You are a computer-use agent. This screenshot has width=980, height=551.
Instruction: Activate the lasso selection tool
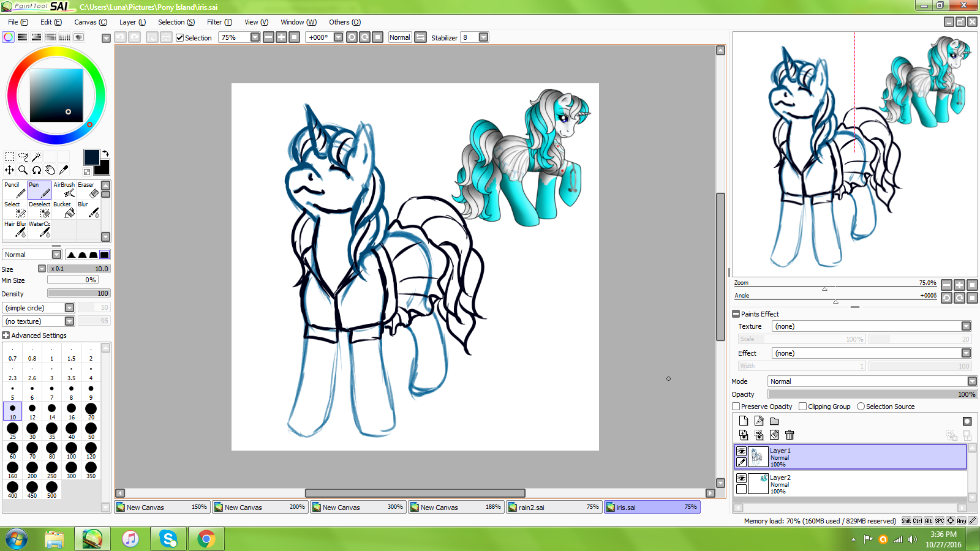click(x=23, y=157)
